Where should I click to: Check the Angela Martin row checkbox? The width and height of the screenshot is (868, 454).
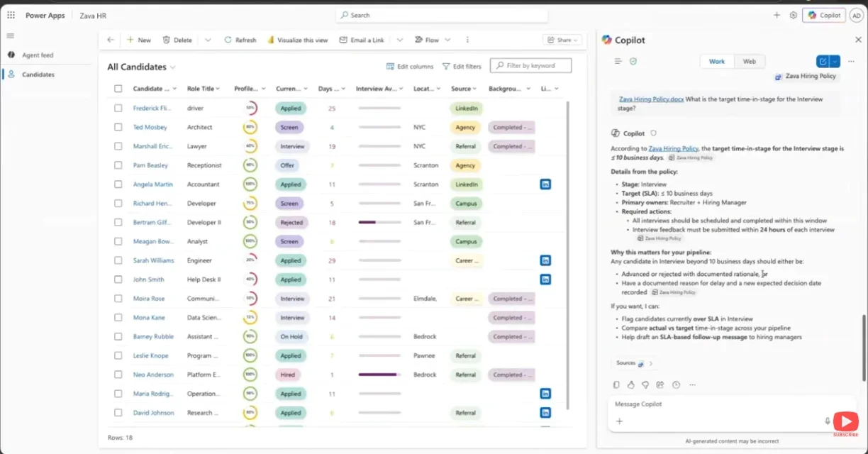(118, 184)
